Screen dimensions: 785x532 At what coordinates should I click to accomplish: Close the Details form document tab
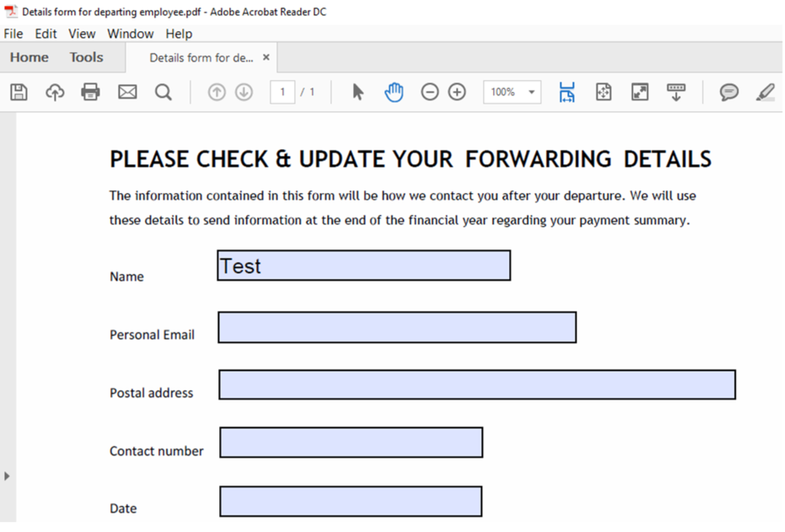point(266,57)
